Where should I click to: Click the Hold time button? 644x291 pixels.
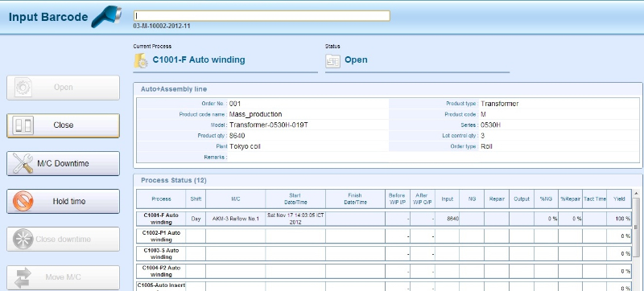(64, 201)
